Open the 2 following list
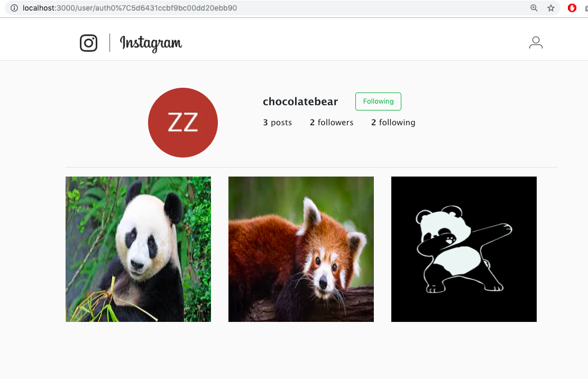The image size is (588, 379). (x=393, y=123)
